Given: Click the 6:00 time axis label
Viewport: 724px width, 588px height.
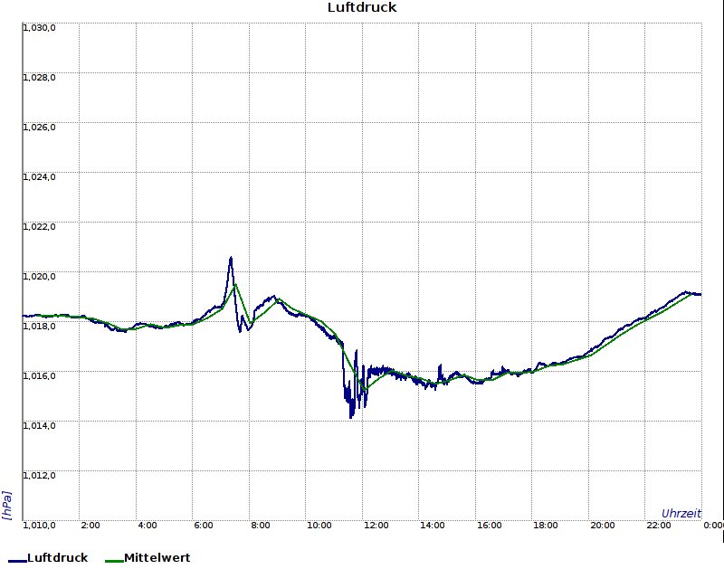Looking at the screenshot, I should click(203, 526).
